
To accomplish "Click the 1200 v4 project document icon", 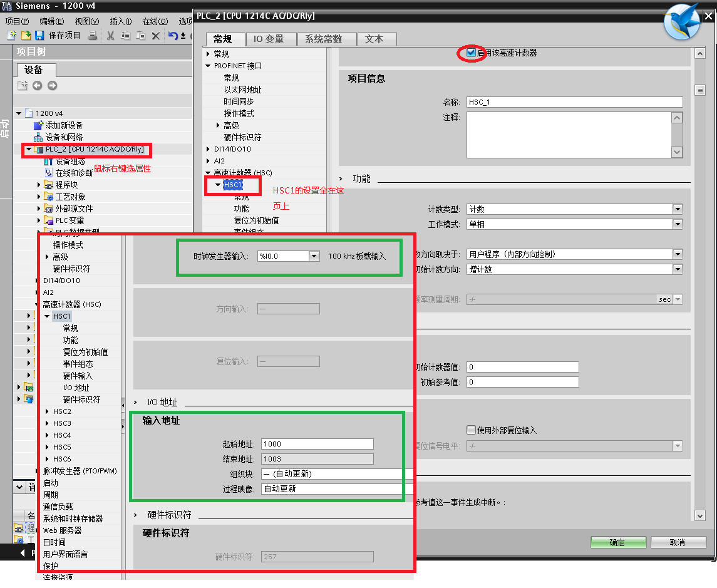I will [29, 113].
